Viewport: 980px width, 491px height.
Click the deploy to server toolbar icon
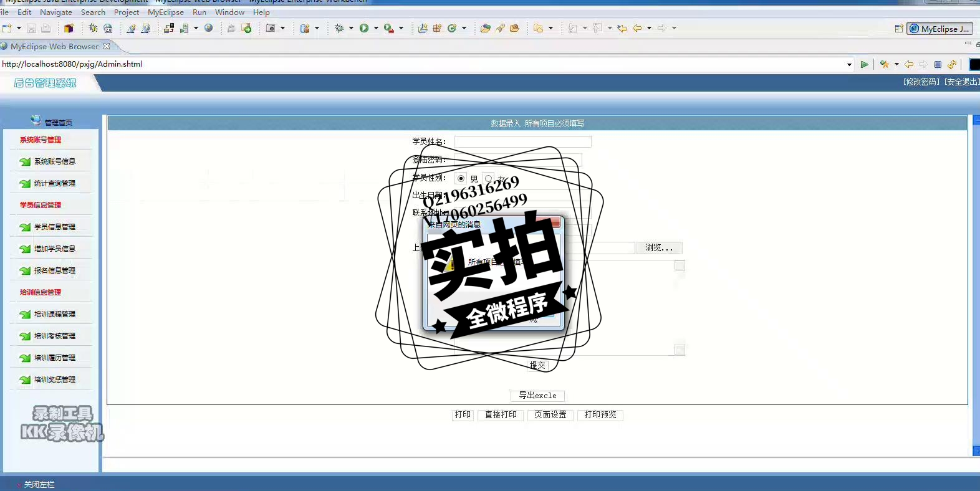click(169, 28)
